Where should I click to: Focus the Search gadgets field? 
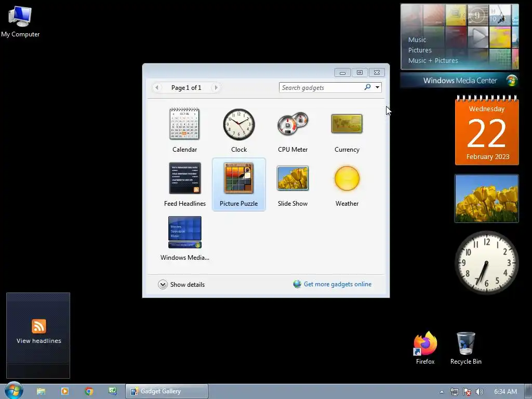click(x=321, y=87)
